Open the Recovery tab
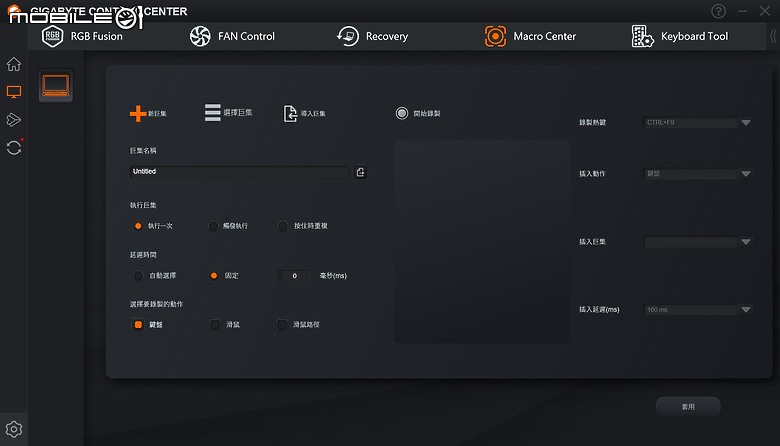Viewport: 780px width, 446px height. [x=373, y=36]
